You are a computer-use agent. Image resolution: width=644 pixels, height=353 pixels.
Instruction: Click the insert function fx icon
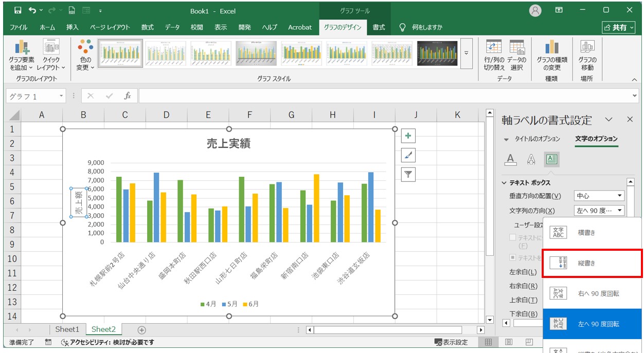click(x=127, y=96)
